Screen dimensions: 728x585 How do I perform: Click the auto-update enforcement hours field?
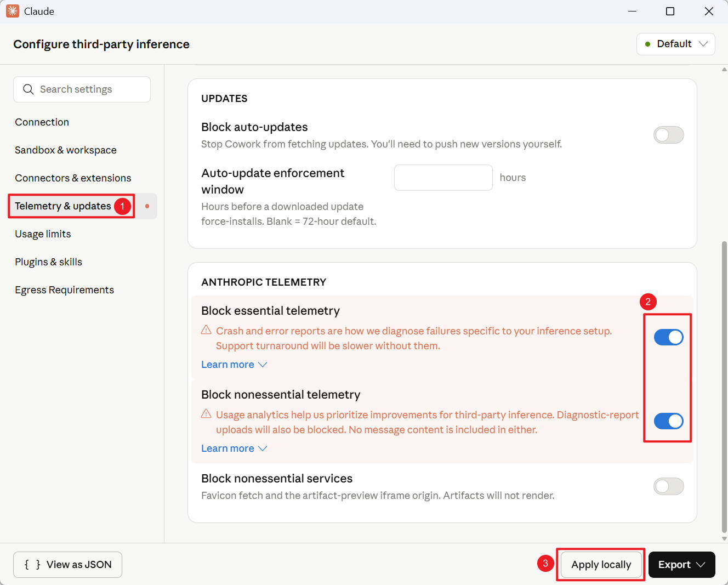[x=443, y=178]
